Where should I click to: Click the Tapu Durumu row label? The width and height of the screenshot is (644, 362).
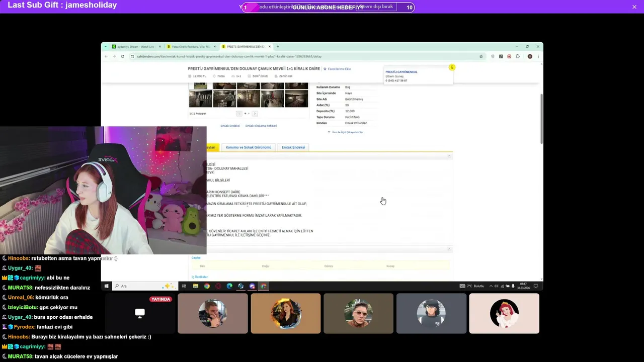coord(325,117)
